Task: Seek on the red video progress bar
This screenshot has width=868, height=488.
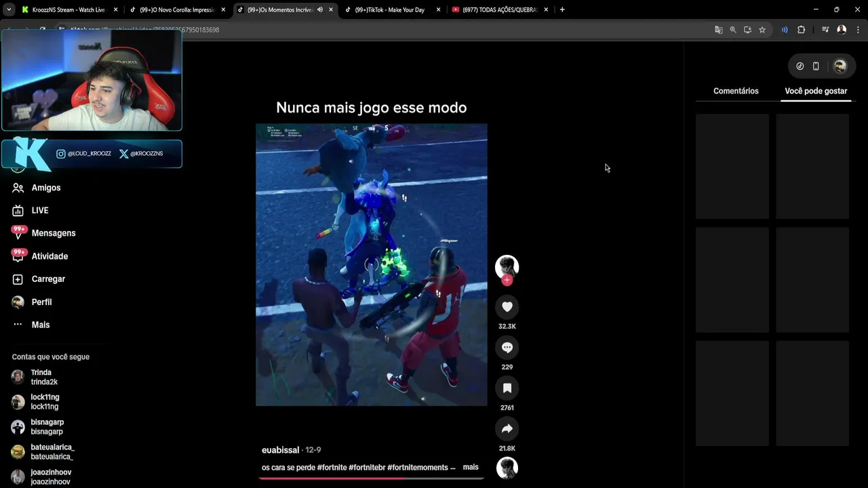Action: (371, 478)
